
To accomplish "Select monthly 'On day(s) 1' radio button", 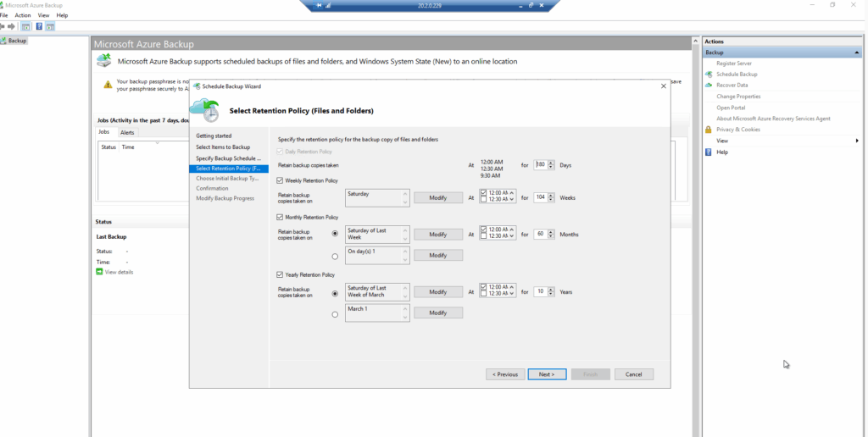I will tap(335, 257).
